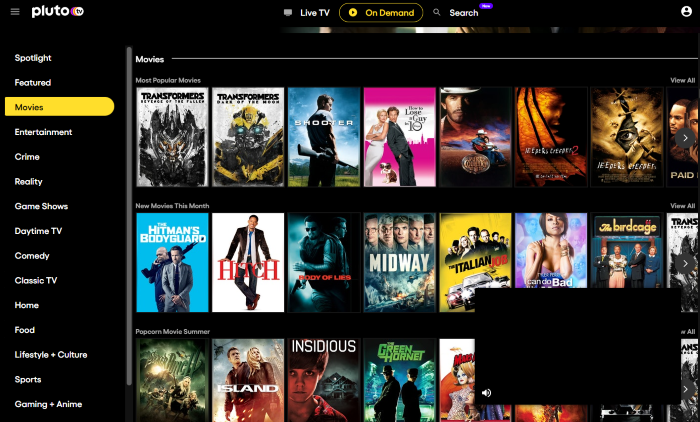Open Gaming + Anime category
Screen dimensions: 700x422
[x=48, y=404]
